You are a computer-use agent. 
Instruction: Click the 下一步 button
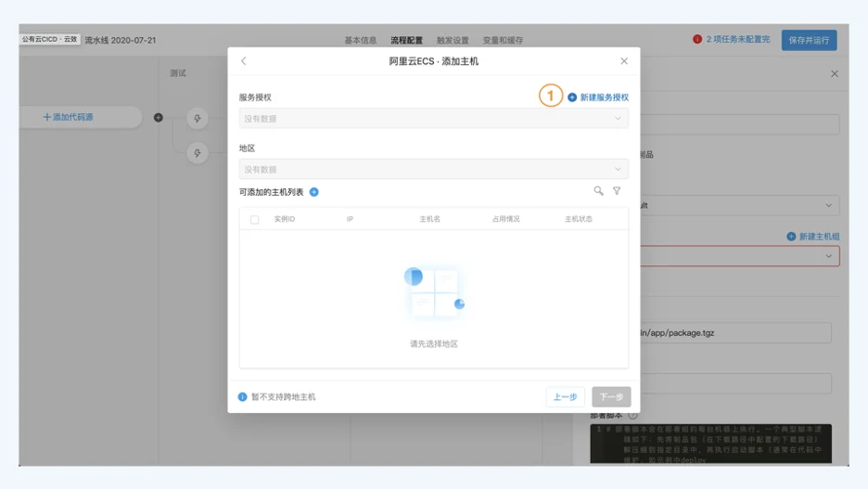[x=611, y=397]
